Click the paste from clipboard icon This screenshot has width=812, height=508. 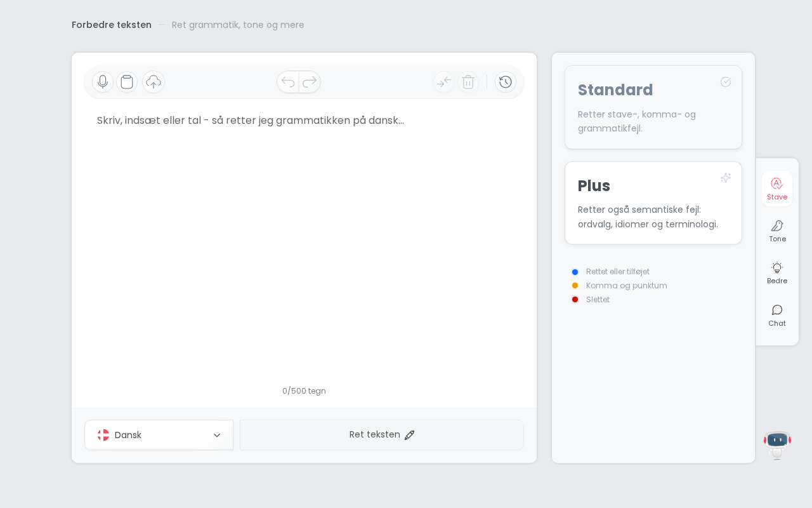127,82
